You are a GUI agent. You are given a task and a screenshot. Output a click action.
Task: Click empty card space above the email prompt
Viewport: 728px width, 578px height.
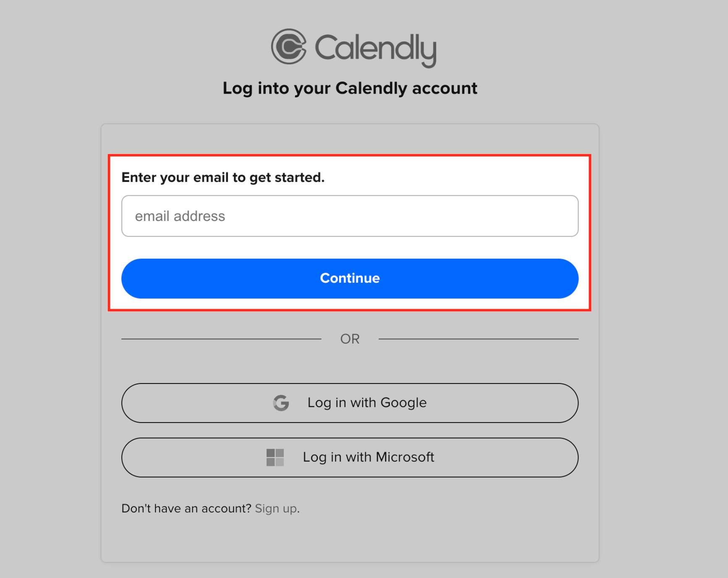pos(350,139)
